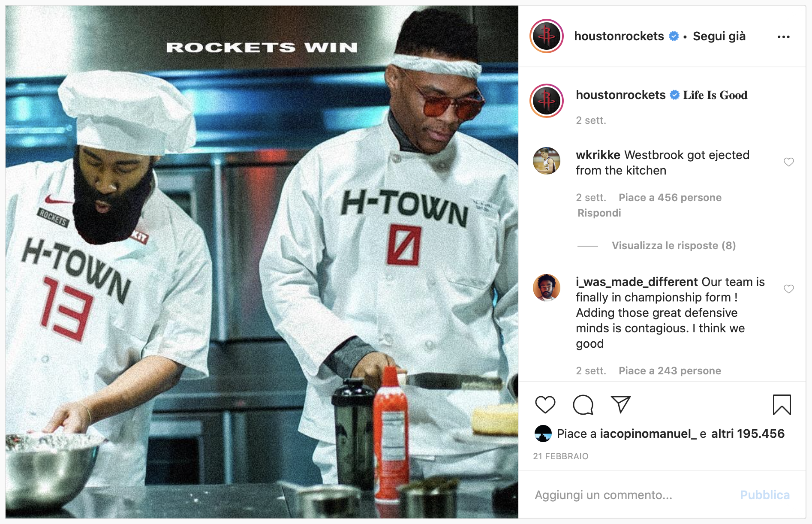Expand Visualizza le risposte (8)
This screenshot has width=812, height=524.
coord(674,246)
